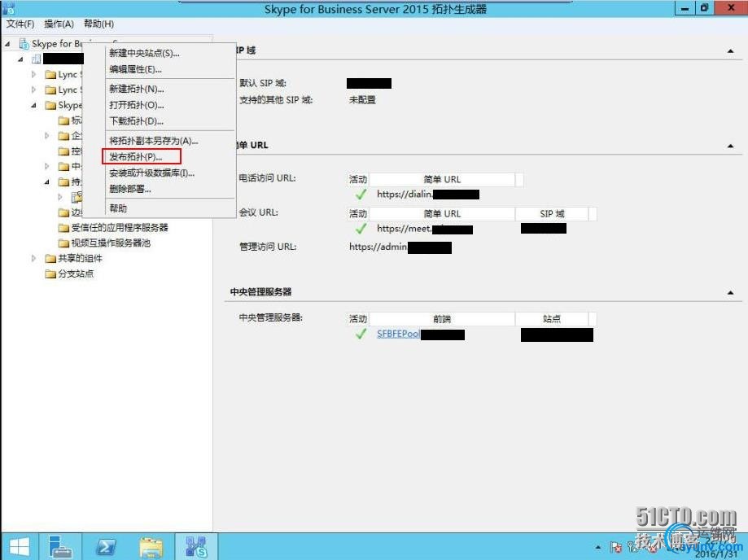Collapse the folder beginning with 持
The image size is (748, 560).
tap(46, 182)
